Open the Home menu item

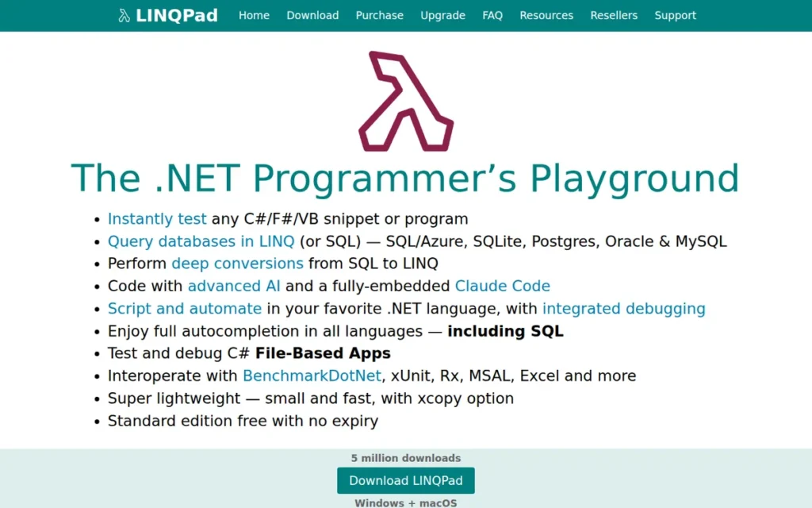click(254, 16)
